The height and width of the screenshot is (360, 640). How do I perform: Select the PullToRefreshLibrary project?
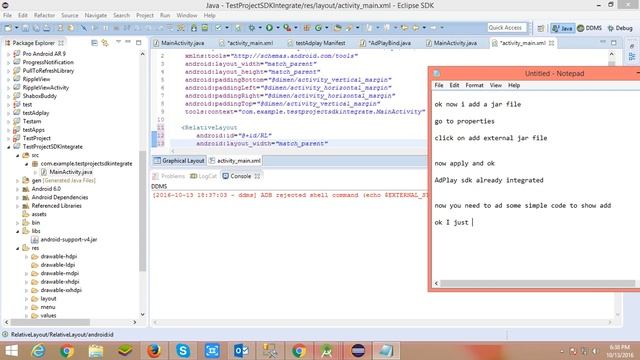click(x=44, y=71)
